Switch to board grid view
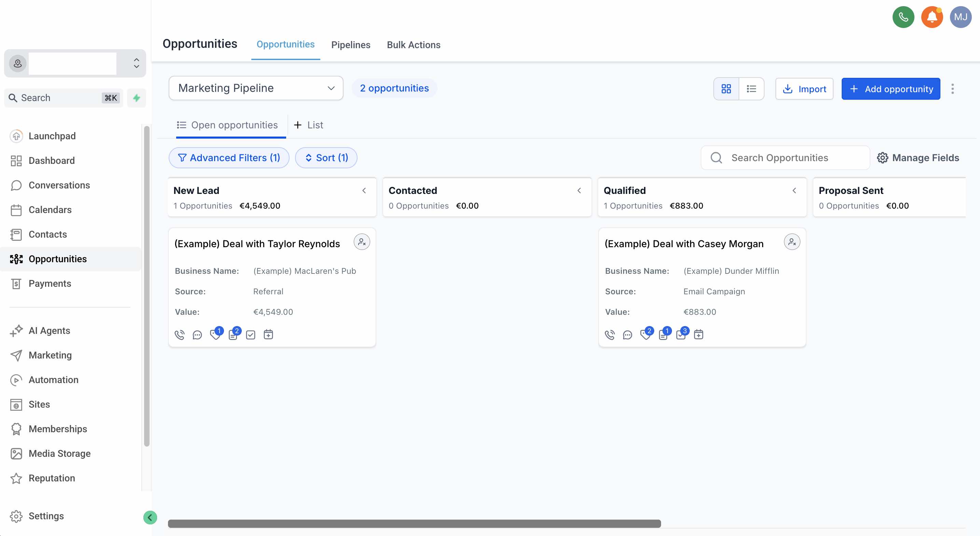This screenshot has width=980, height=536. [x=726, y=89]
